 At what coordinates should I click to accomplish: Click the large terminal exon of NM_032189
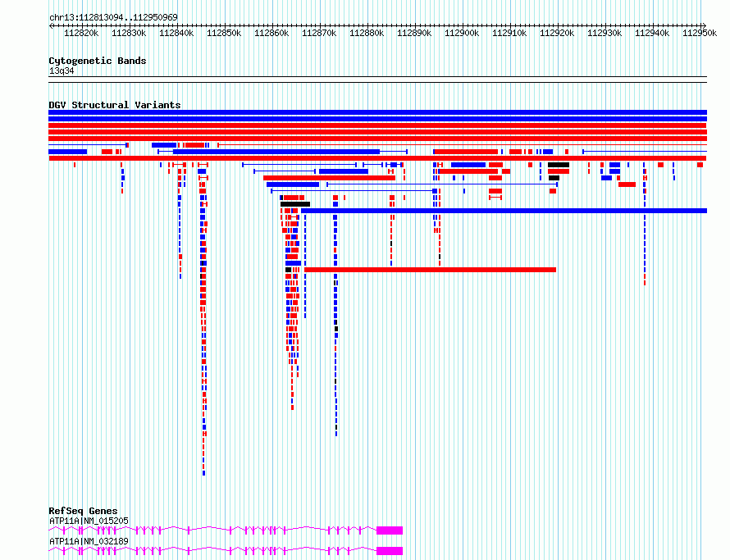[x=390, y=551]
